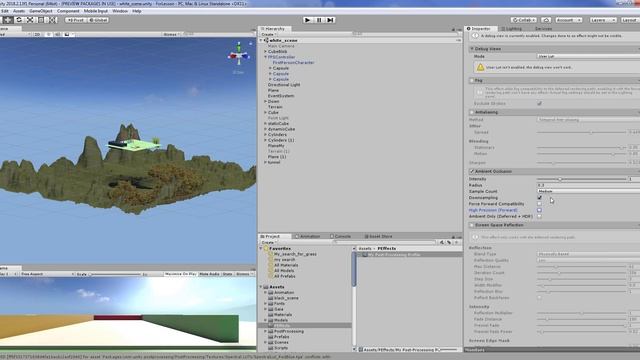Check Ambient Only (Deferred + HDR) checkbox
Image resolution: width=640 pixels, height=360 pixels.
tap(539, 216)
